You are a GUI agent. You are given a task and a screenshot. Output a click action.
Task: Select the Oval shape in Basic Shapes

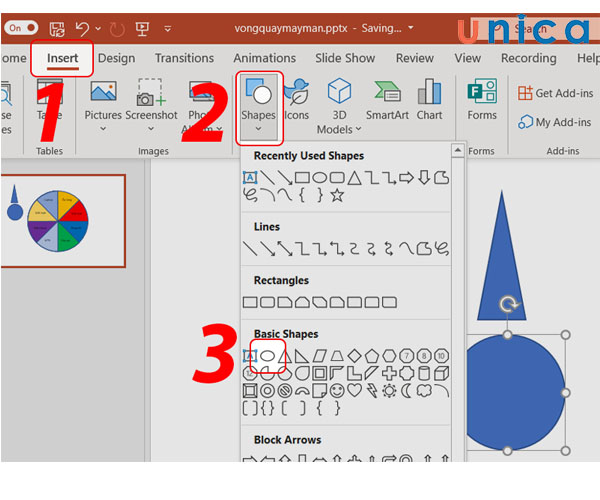[267, 356]
